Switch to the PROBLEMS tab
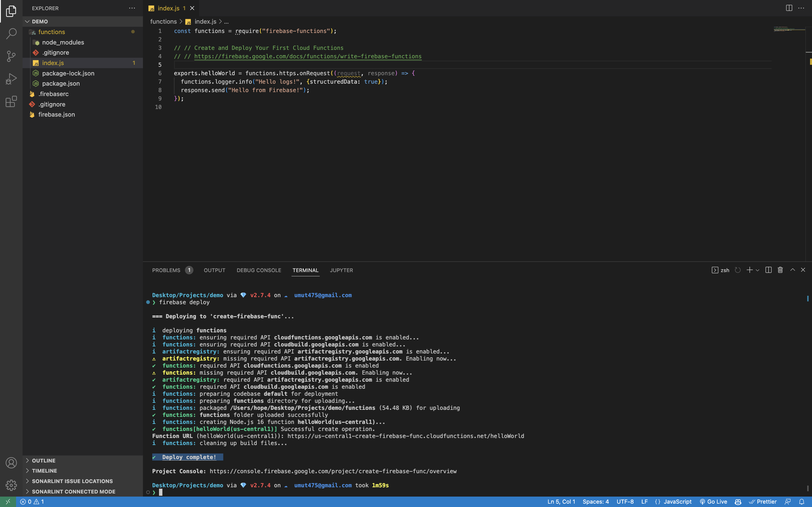The height and width of the screenshot is (507, 812). point(167,270)
